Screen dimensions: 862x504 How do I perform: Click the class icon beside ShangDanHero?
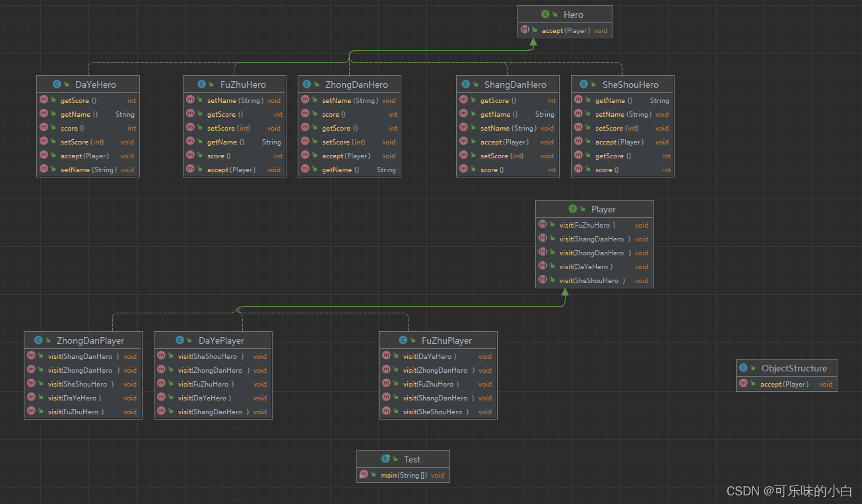coord(466,84)
